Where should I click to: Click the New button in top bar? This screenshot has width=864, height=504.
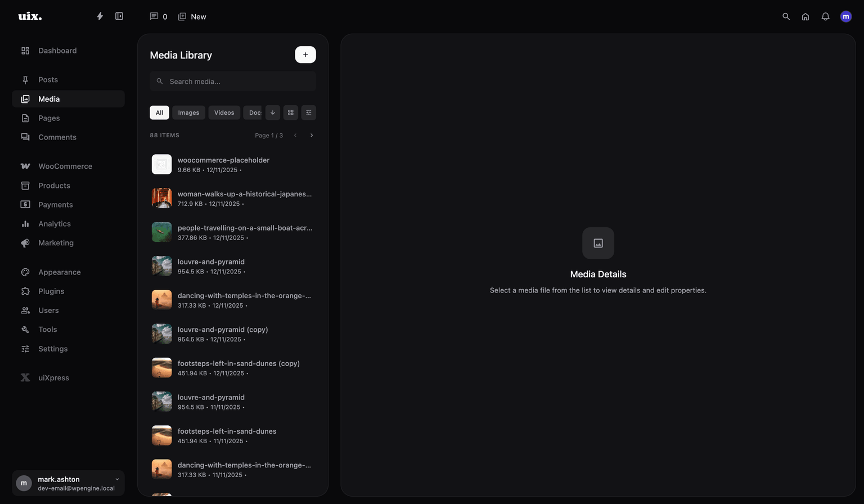pyautogui.click(x=192, y=16)
